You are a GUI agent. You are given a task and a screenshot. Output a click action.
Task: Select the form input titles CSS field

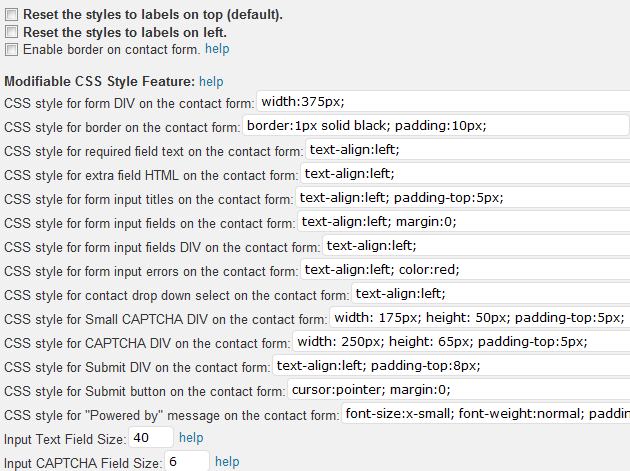[463, 198]
